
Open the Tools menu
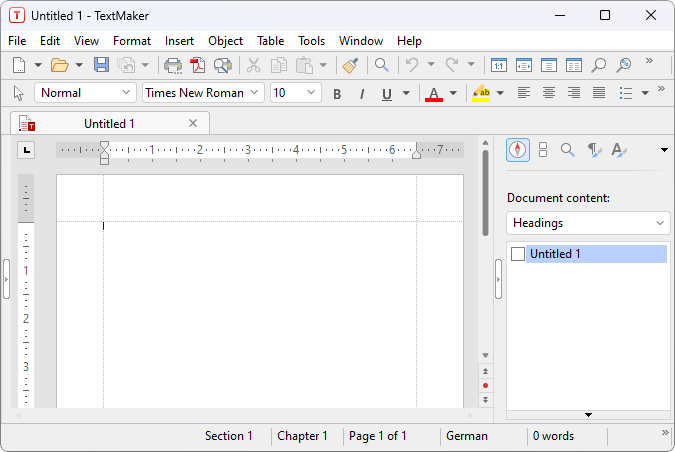[x=311, y=41]
